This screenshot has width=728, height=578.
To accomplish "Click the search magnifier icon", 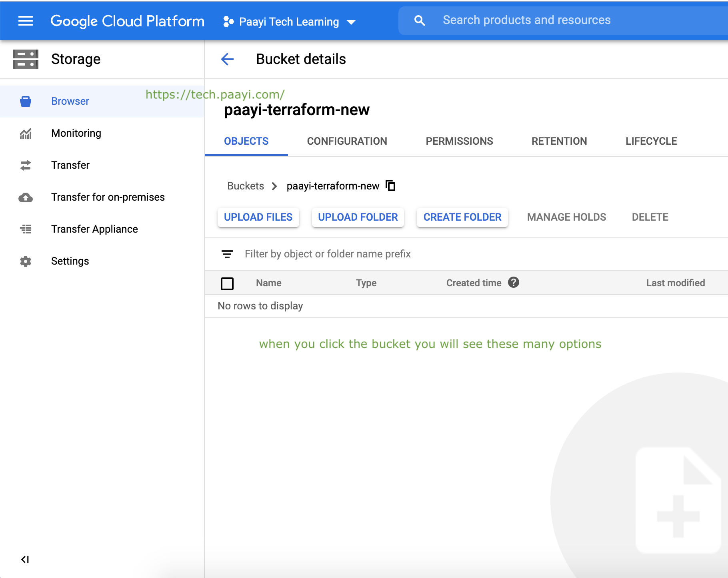I will [x=420, y=21].
